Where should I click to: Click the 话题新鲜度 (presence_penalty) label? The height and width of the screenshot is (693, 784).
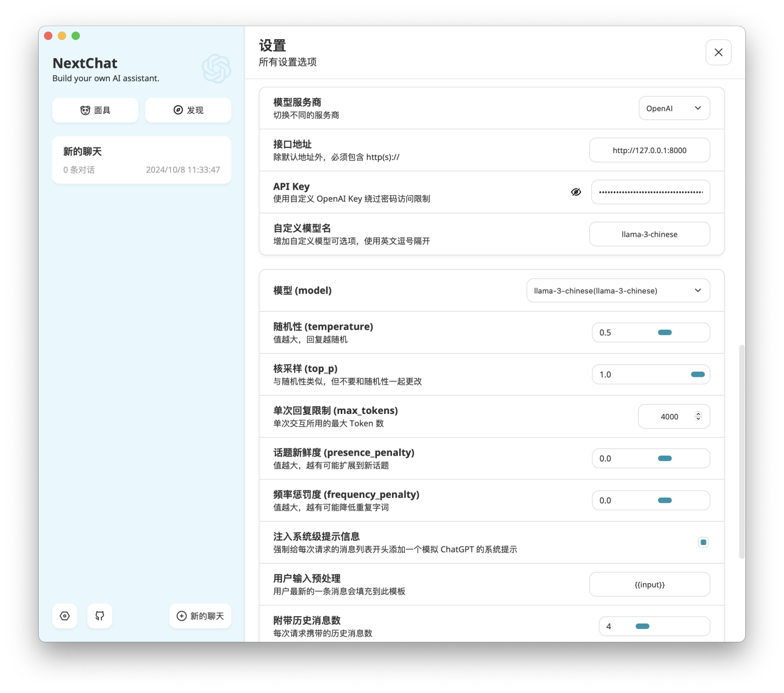pyautogui.click(x=344, y=453)
